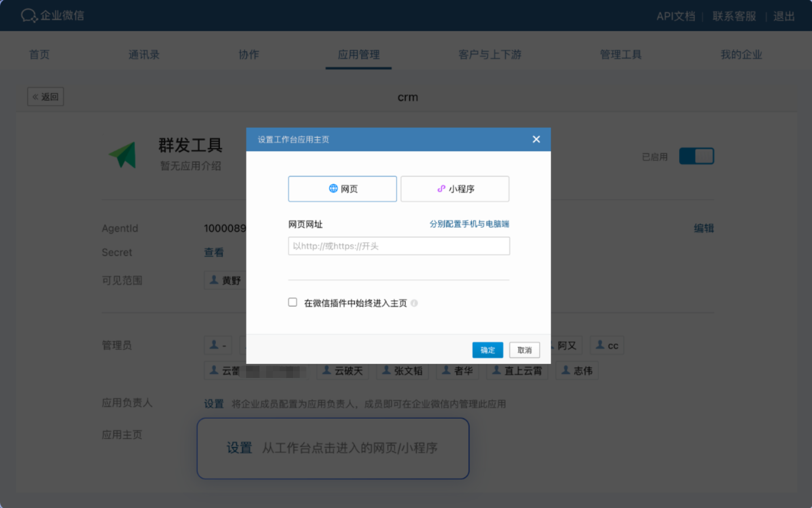Check 在微信插件中始终进入主页 checkbox

292,303
